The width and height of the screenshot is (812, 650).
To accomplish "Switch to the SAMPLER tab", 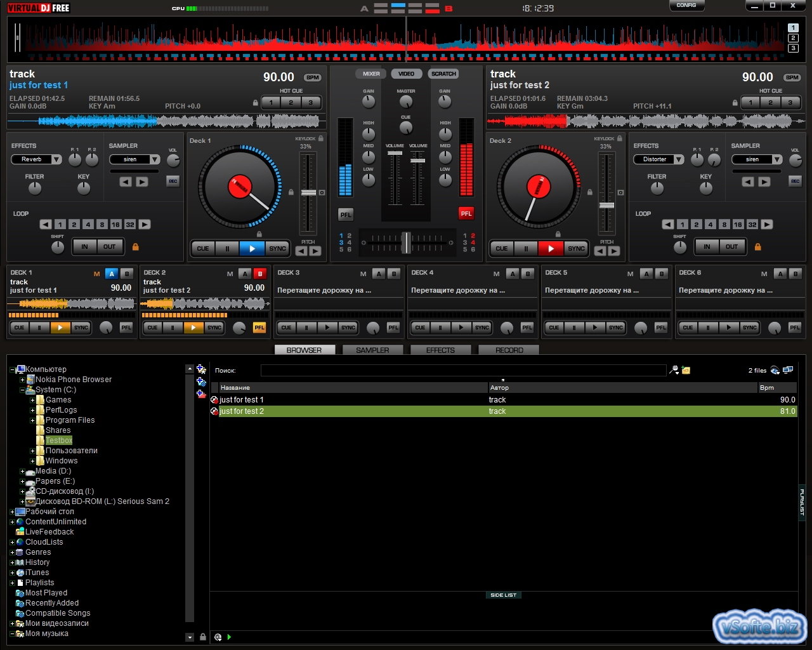I will 372,350.
